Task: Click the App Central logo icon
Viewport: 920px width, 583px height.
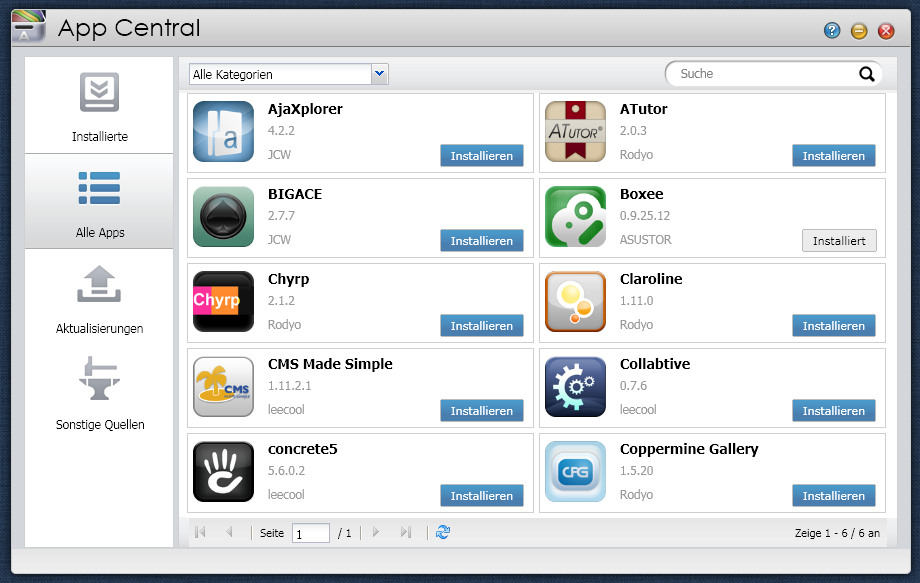Action: (28, 26)
